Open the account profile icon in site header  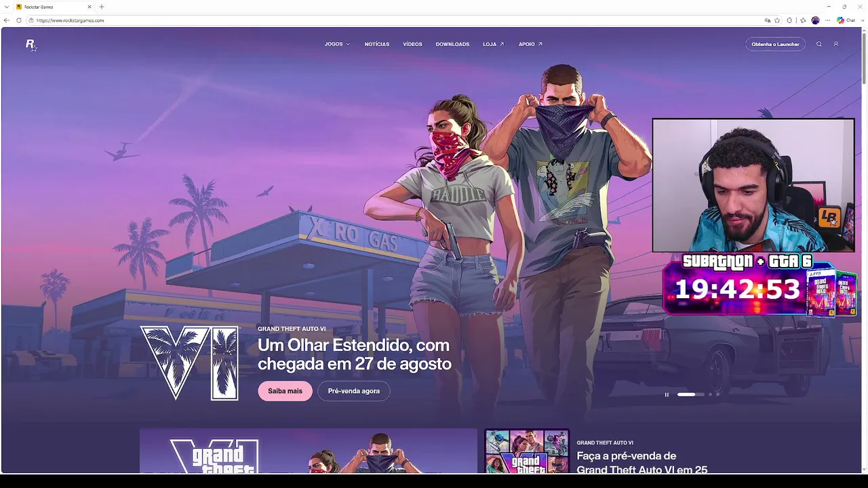[835, 44]
